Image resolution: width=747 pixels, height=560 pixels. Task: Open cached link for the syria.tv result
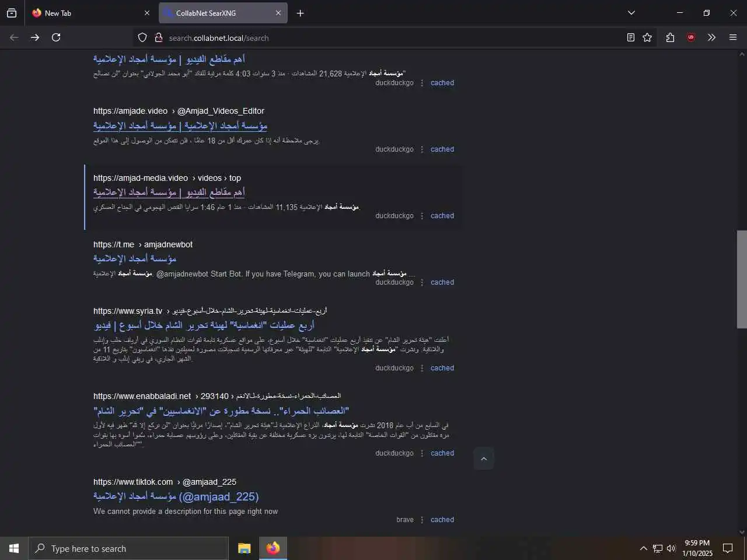(x=442, y=368)
